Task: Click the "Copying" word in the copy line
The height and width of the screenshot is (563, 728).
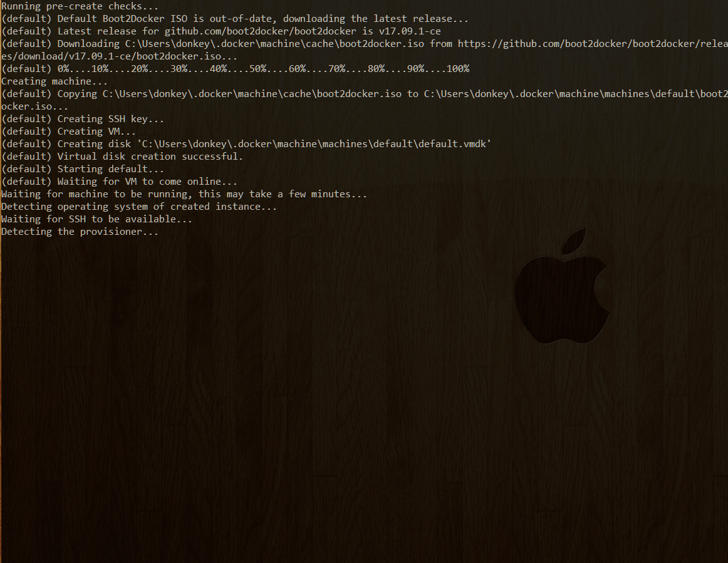Action: pyautogui.click(x=77, y=94)
